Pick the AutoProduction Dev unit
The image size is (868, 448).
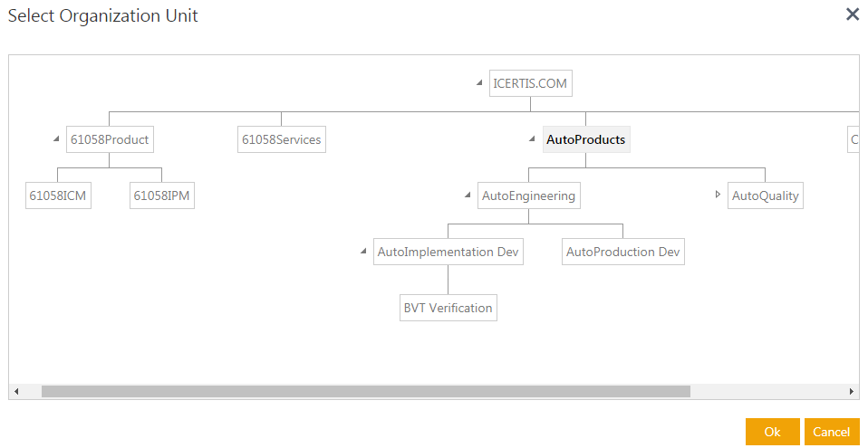(x=622, y=252)
